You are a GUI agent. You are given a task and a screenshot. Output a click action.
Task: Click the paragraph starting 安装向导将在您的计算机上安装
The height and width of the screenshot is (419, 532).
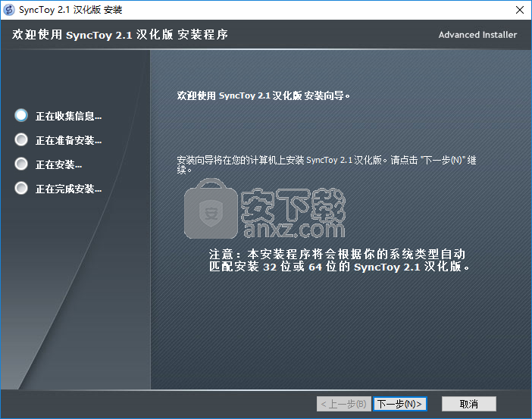(x=327, y=164)
